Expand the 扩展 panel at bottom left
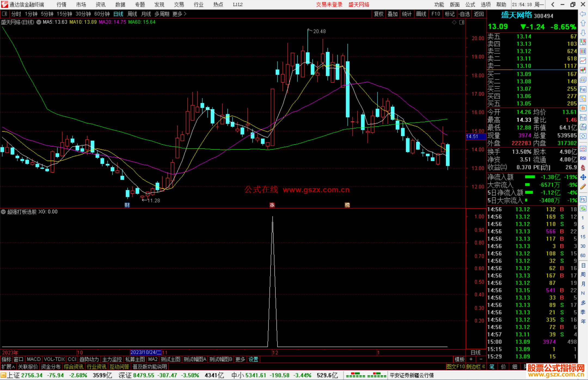Viewport: 588px width, 380px height. click(x=8, y=367)
